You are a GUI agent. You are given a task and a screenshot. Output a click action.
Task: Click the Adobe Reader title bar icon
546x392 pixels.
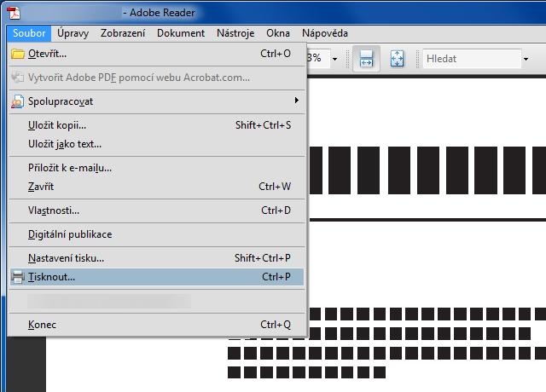14,13
